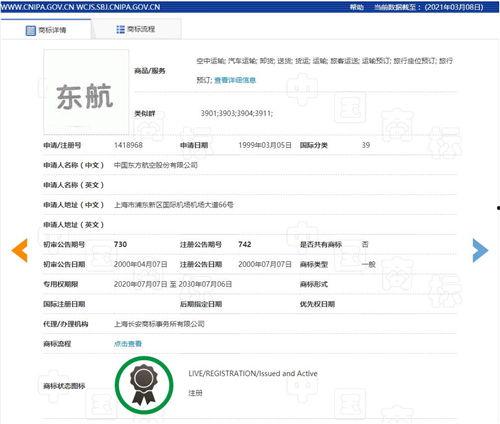The image size is (500, 424).
Task: Click the 商标详情 tab icon
Action: click(x=30, y=31)
